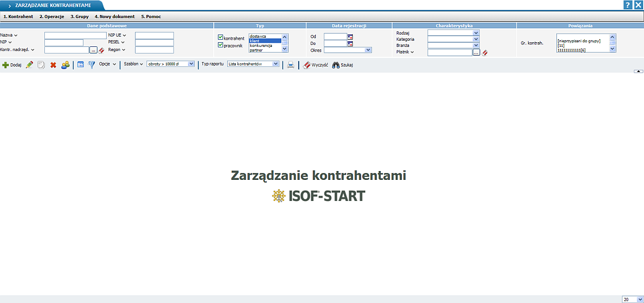Click the eraser icon beside Wyczyść

[x=307, y=65]
